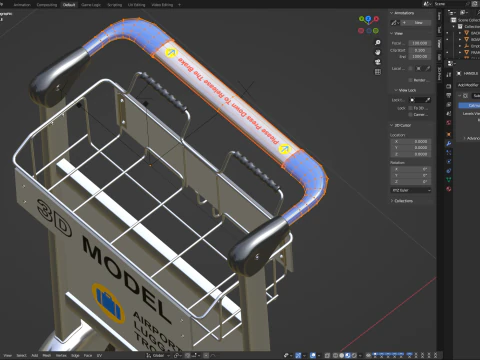Toggle X-ray display in viewport header

pos(327,355)
